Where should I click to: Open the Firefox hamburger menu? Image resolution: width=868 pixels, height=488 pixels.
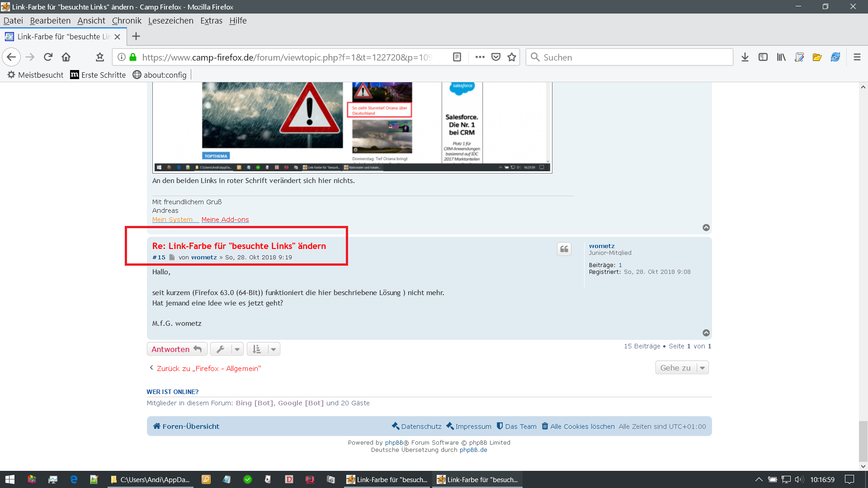857,57
